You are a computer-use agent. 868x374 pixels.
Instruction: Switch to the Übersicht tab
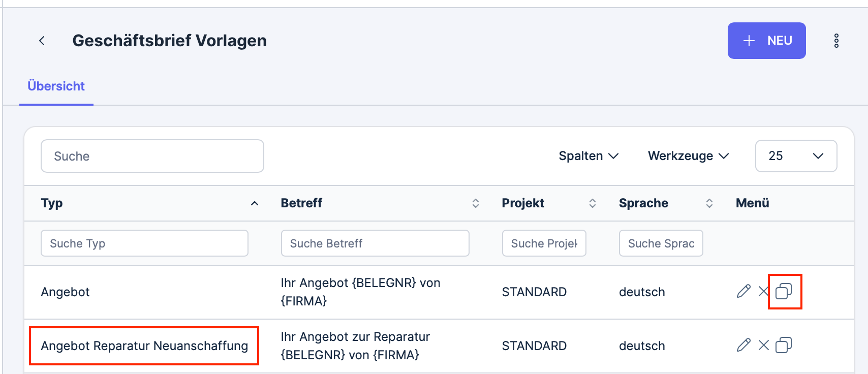point(56,86)
